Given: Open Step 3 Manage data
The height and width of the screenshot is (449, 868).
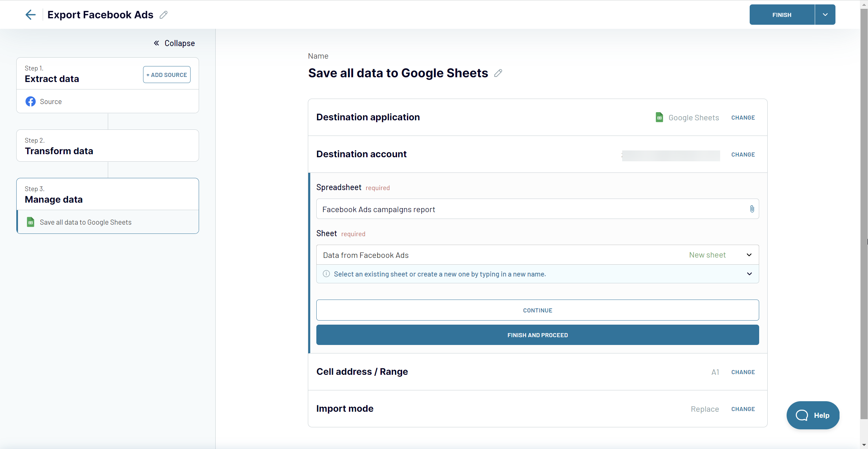Looking at the screenshot, I should [107, 194].
